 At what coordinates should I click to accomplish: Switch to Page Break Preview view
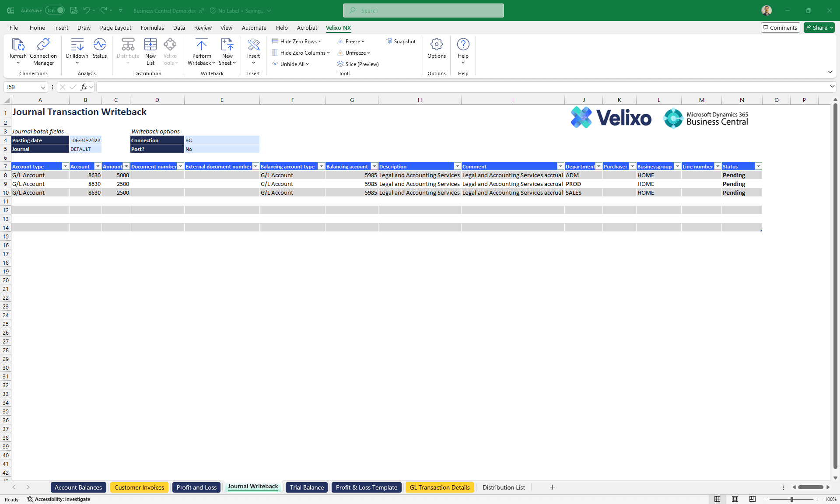coord(752,499)
